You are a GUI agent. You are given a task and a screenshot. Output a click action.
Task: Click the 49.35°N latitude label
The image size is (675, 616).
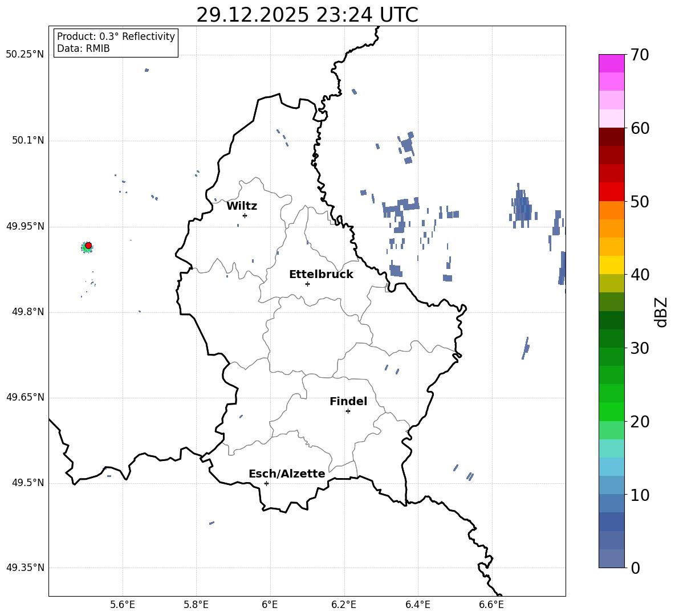click(25, 568)
